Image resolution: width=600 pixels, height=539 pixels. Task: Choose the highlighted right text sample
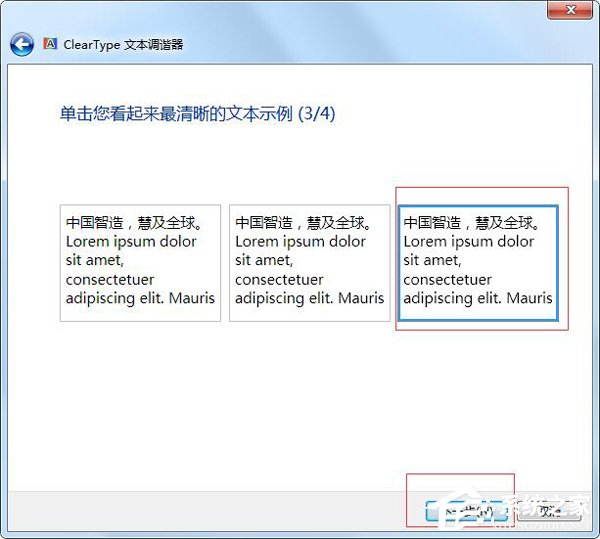(x=478, y=263)
